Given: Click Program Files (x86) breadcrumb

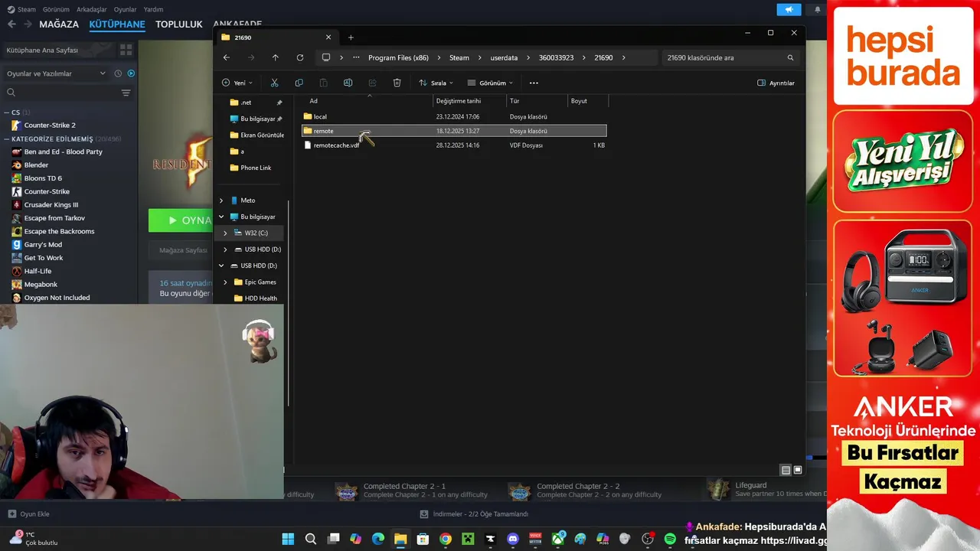Looking at the screenshot, I should (398, 57).
